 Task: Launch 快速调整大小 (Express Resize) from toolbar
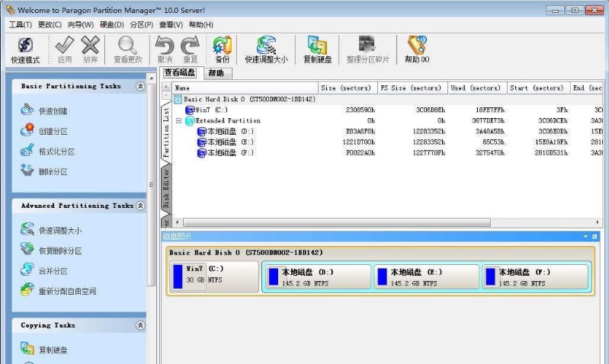click(266, 50)
